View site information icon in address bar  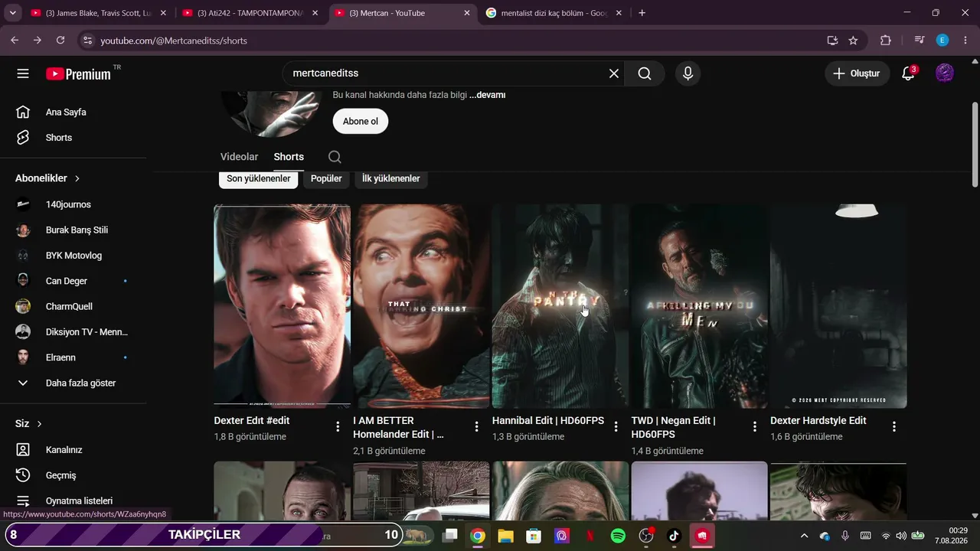[x=87, y=41]
